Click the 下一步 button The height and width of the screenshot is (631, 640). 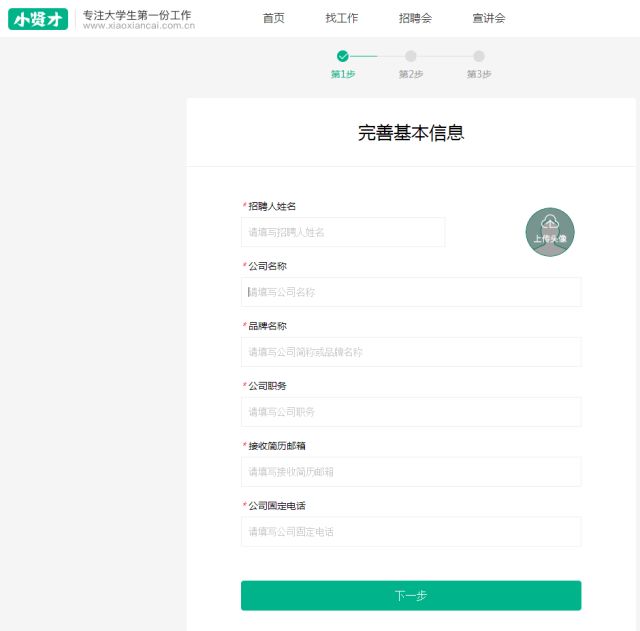click(x=411, y=595)
